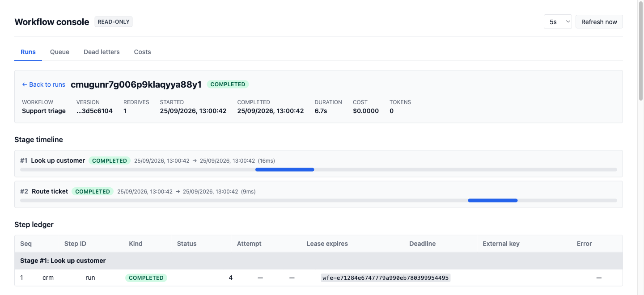Click the Support triage workflow value
The width and height of the screenshot is (644, 295).
[44, 111]
